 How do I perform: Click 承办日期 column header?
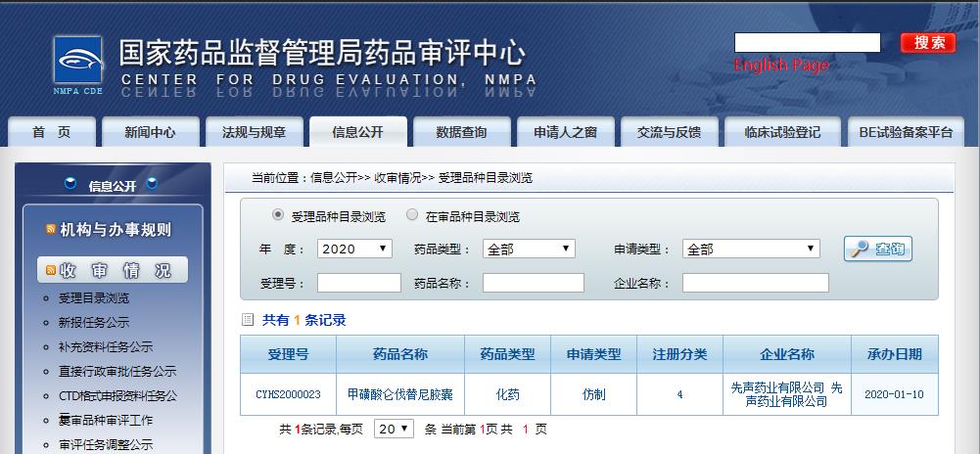[x=895, y=354]
